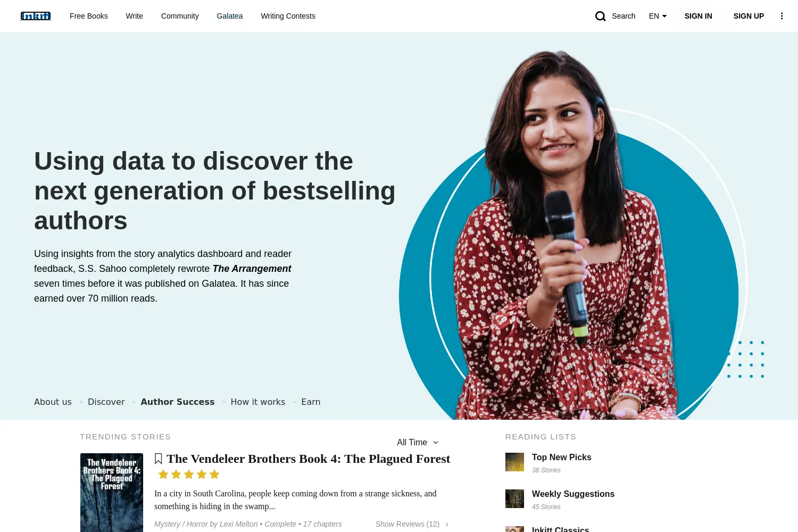Image resolution: width=798 pixels, height=532 pixels.
Task: Click the Inkitt logo
Action: (x=36, y=16)
